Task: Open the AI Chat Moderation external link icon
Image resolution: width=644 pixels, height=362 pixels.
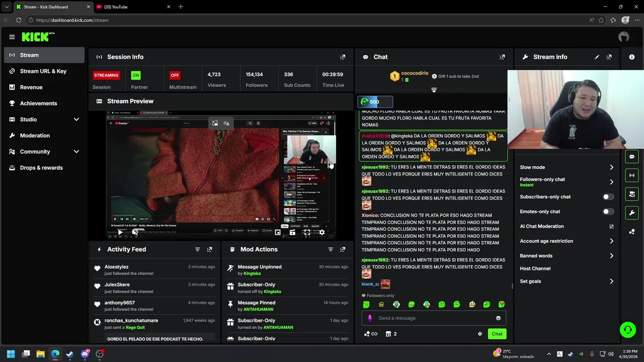Action: coord(611,226)
